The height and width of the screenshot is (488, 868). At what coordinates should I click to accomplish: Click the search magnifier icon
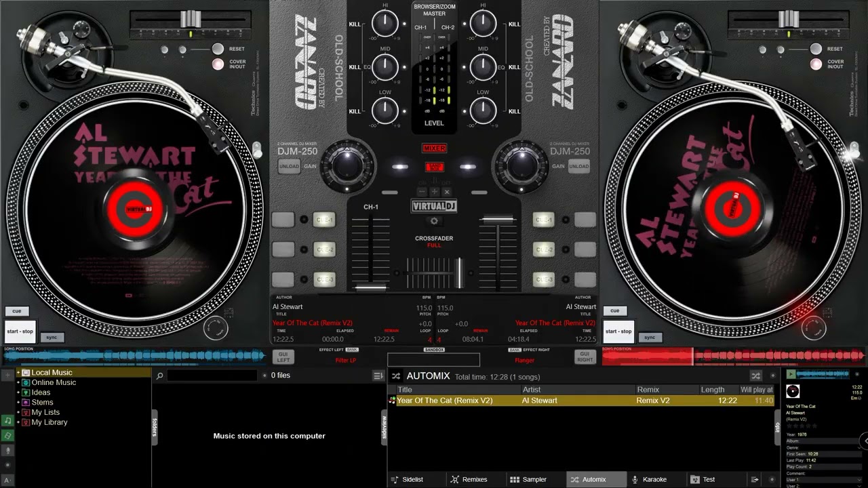159,375
